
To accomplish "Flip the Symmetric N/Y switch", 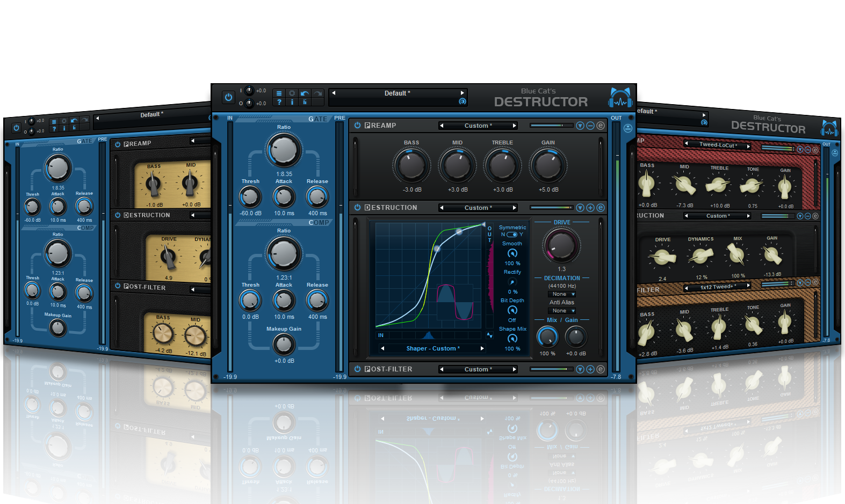I will coord(512,235).
